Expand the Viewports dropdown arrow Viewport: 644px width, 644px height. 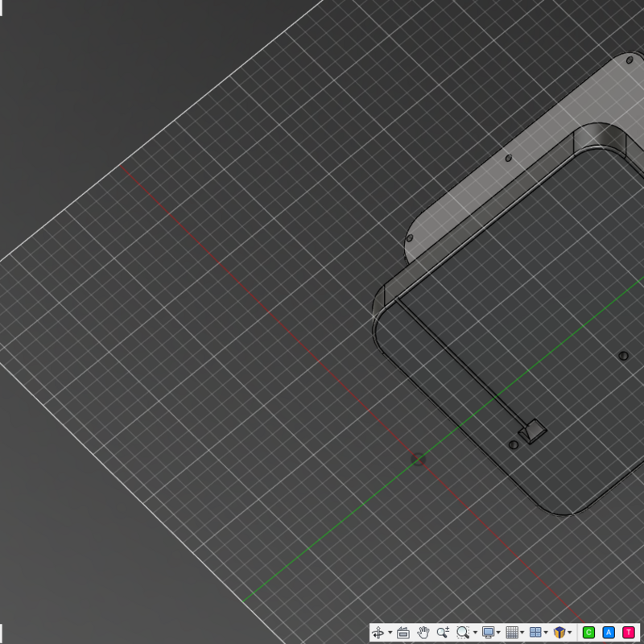tap(547, 633)
